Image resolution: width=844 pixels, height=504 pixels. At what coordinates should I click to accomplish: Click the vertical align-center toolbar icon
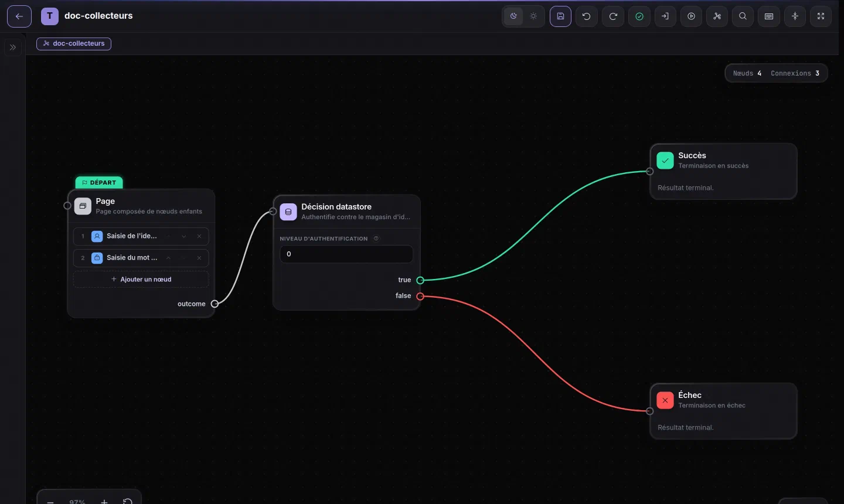[x=795, y=16]
